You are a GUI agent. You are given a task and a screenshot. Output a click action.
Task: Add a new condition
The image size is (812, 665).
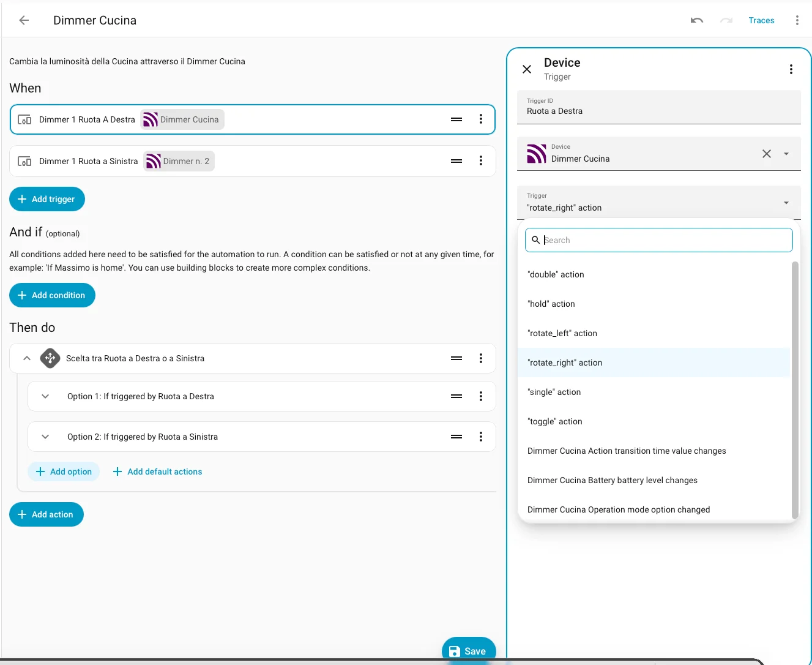coord(52,295)
